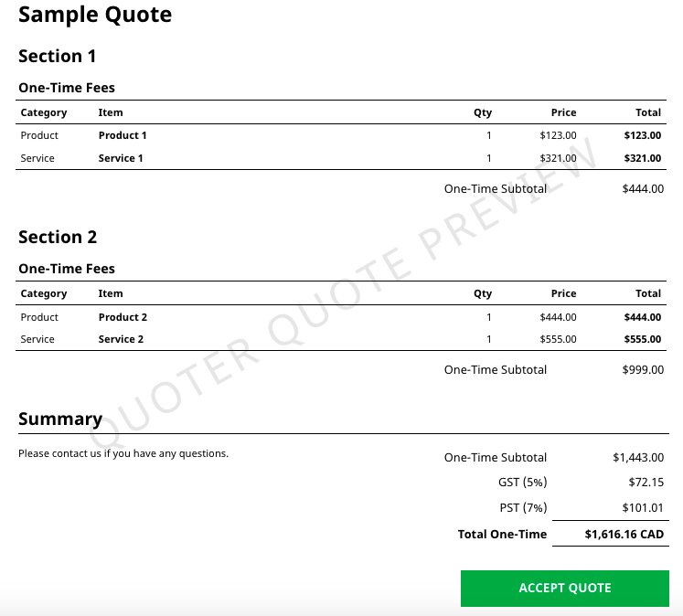Click the quantity '1' in the Service 1 row
Viewport: 683px width, 616px height.
tap(489, 158)
